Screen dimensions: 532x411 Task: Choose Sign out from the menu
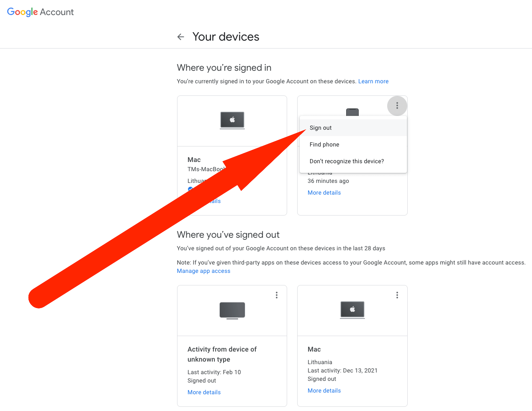(353, 128)
